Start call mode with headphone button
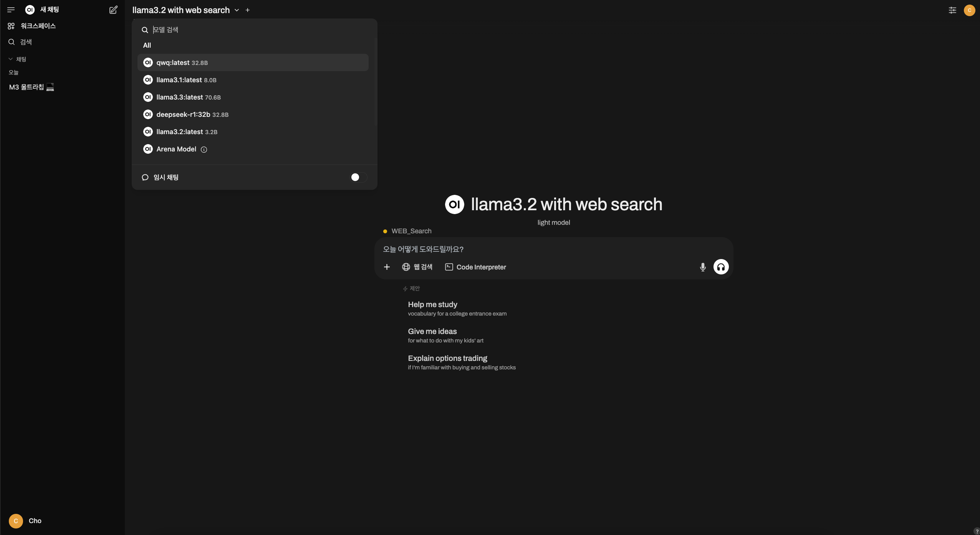Image resolution: width=980 pixels, height=535 pixels. [x=721, y=267]
